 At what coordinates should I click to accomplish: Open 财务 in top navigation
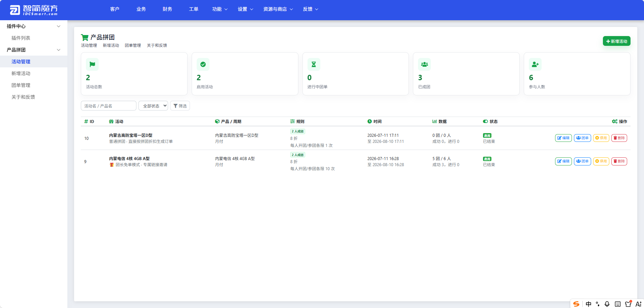pyautogui.click(x=167, y=9)
